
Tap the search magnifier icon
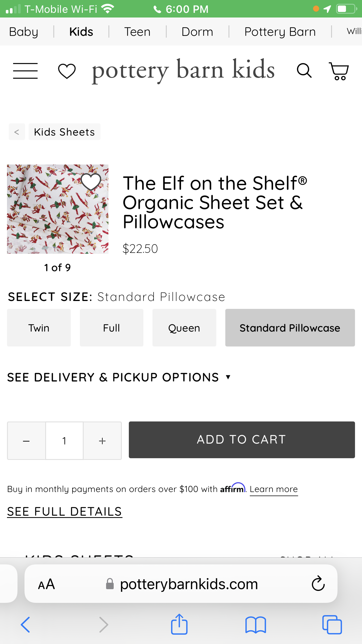click(304, 71)
